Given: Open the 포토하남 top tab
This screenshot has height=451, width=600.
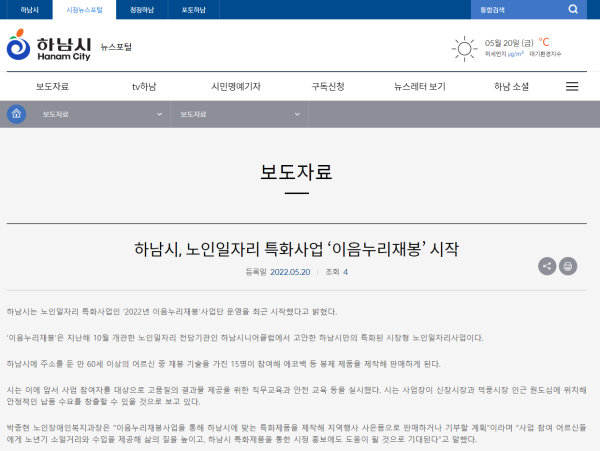Looking at the screenshot, I should (x=194, y=10).
